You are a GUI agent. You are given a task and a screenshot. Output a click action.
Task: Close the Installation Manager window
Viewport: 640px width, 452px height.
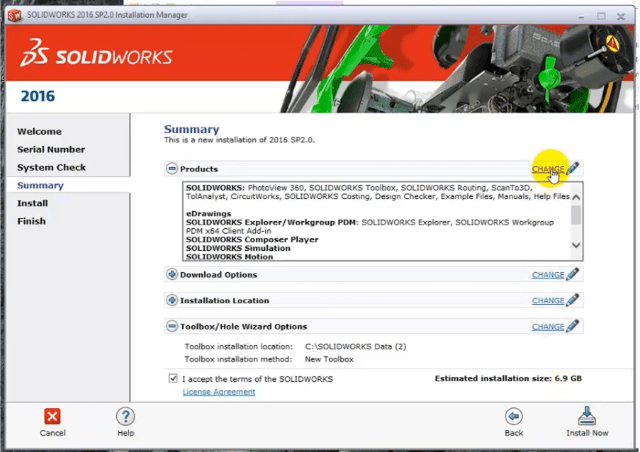pos(621,16)
